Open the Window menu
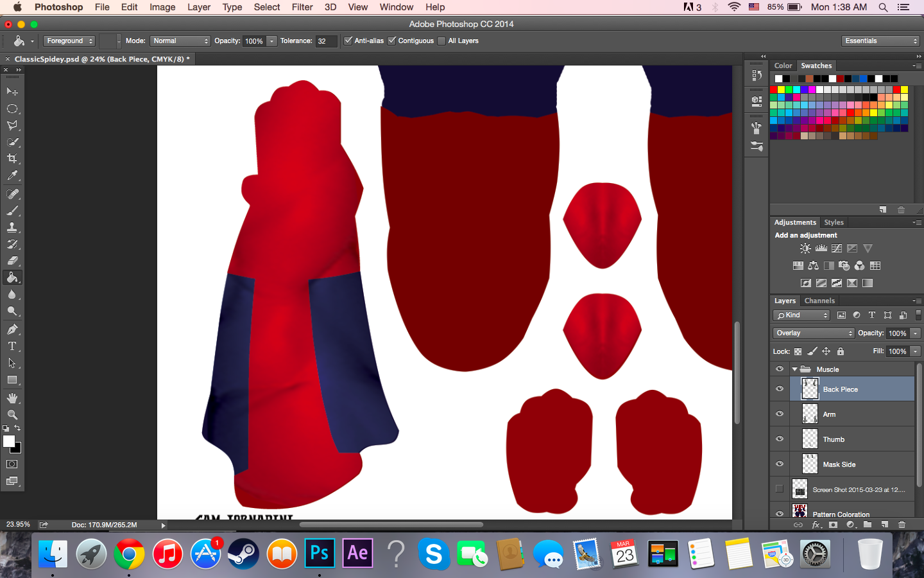Screen dimensions: 924x578 [397, 7]
